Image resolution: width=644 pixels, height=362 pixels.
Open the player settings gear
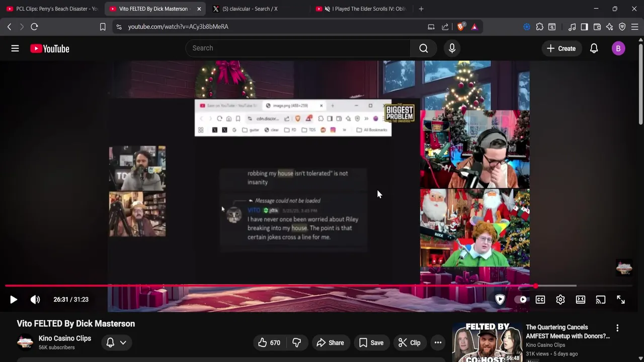560,300
